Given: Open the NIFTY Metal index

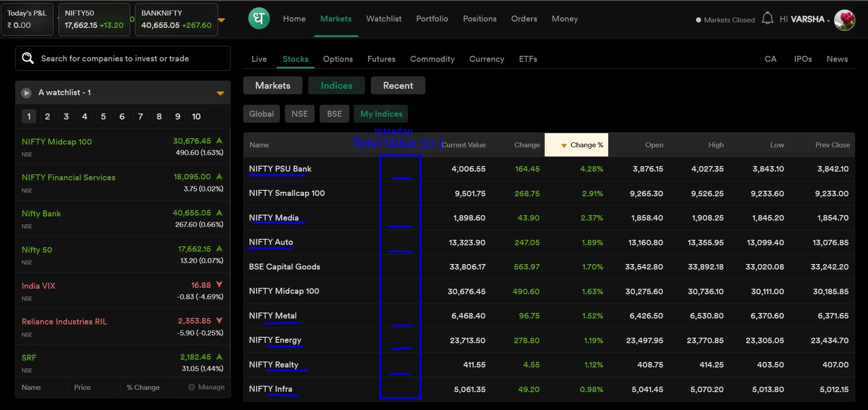Looking at the screenshot, I should point(273,316).
